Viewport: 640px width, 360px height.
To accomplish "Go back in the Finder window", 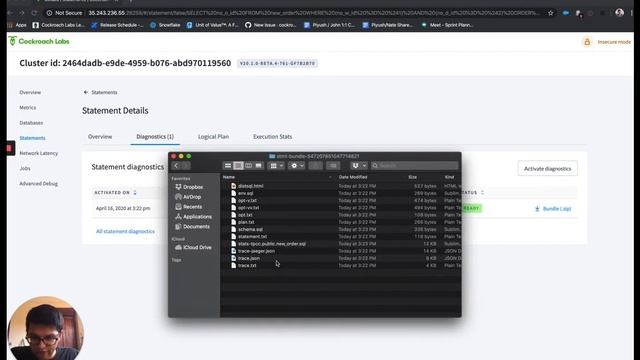I will 176,166.
